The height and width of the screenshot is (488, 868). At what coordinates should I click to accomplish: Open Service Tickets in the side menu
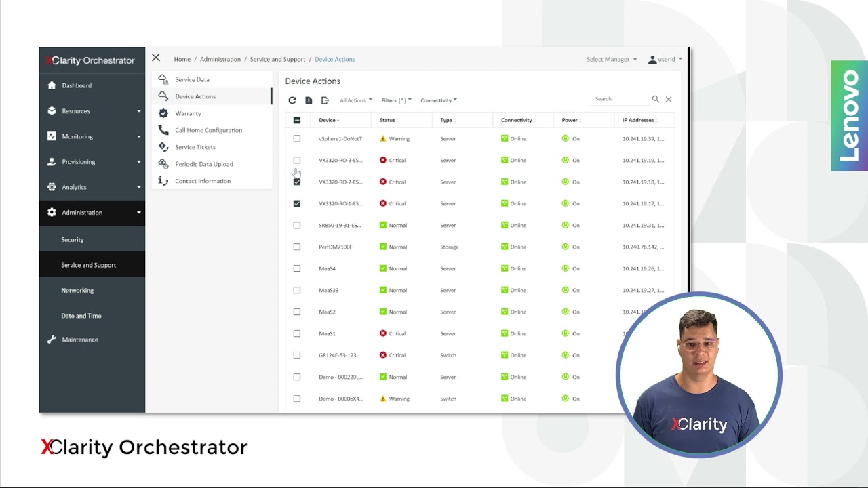195,147
